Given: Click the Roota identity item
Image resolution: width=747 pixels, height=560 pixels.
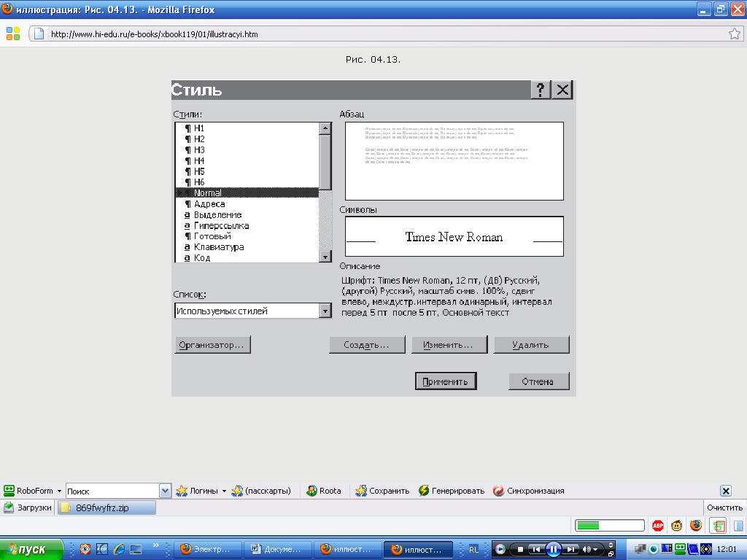Looking at the screenshot, I should (323, 491).
